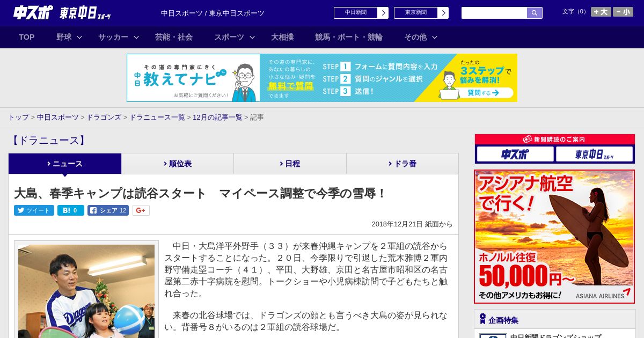Click arrow next to 東京新聞

[443, 13]
